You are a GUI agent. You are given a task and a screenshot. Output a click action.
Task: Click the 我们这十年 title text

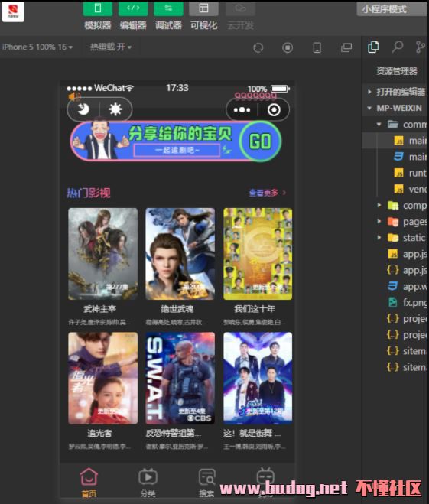[255, 309]
